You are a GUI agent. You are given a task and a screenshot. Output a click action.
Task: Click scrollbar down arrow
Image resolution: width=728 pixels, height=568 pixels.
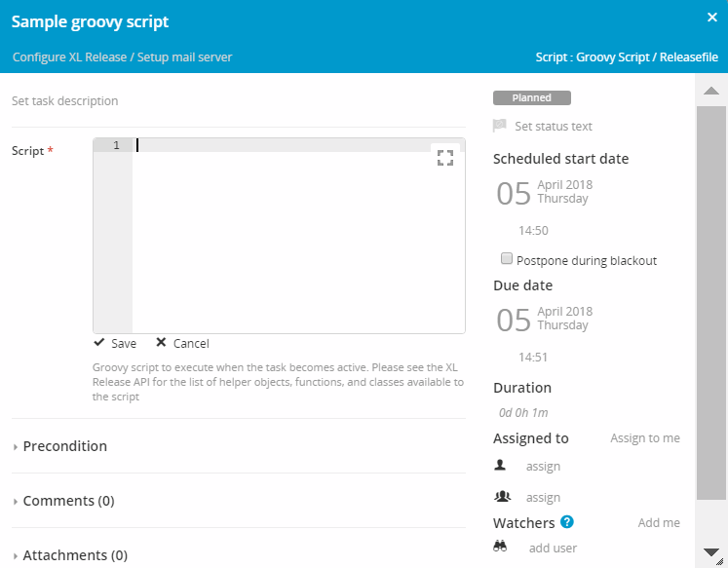pyautogui.click(x=711, y=552)
